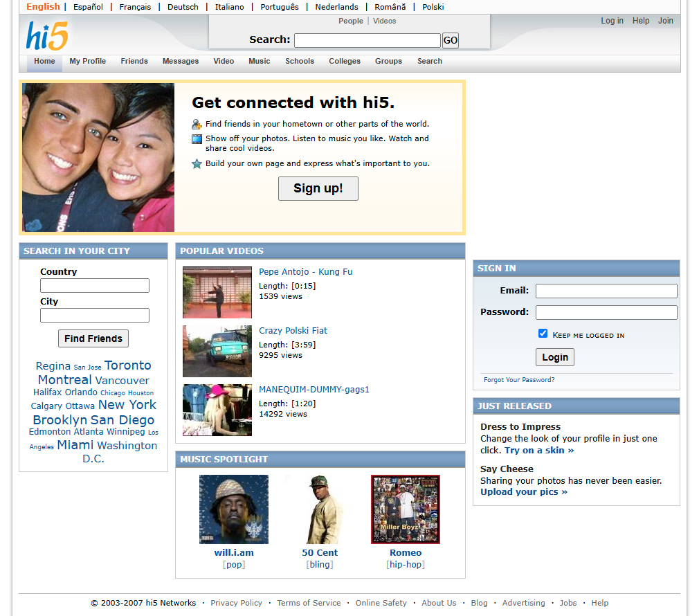Viewport: 699px width, 616px height.
Task: Switch to the Groups navigation tab
Action: tap(388, 62)
